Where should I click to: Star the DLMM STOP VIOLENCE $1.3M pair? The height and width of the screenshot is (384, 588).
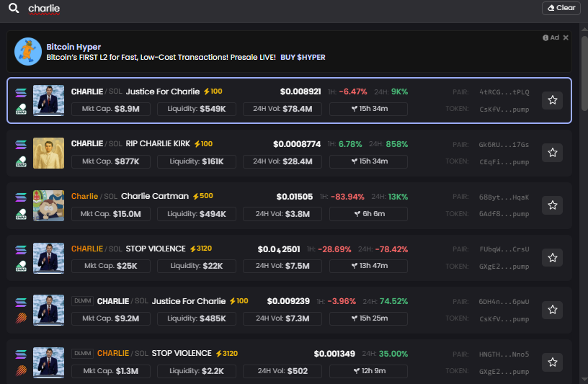coord(553,362)
